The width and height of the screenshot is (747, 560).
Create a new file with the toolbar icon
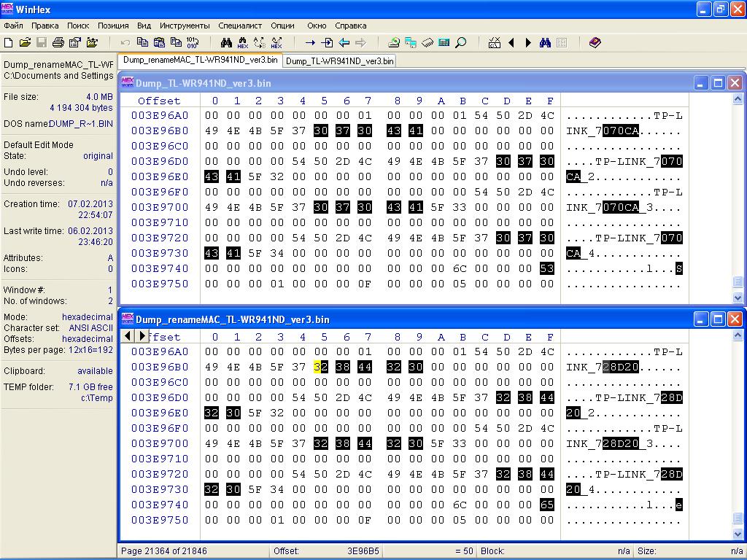tap(9, 43)
